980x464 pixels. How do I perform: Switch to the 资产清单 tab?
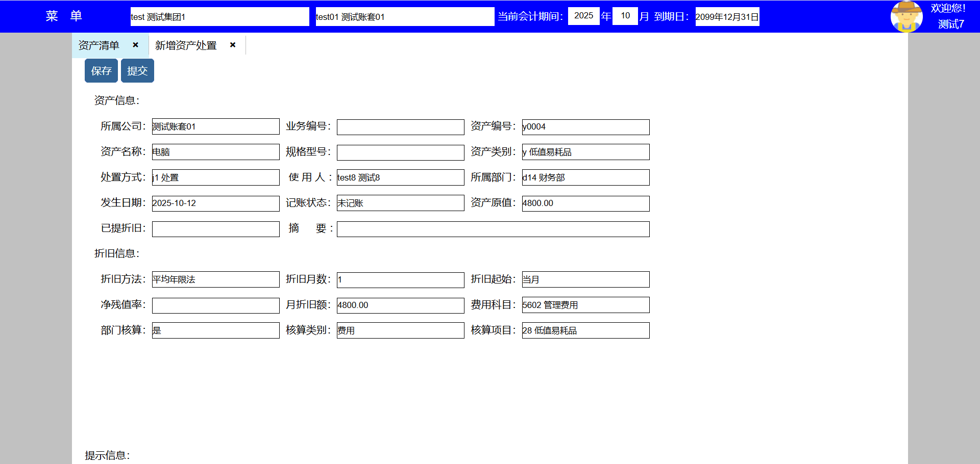point(99,45)
